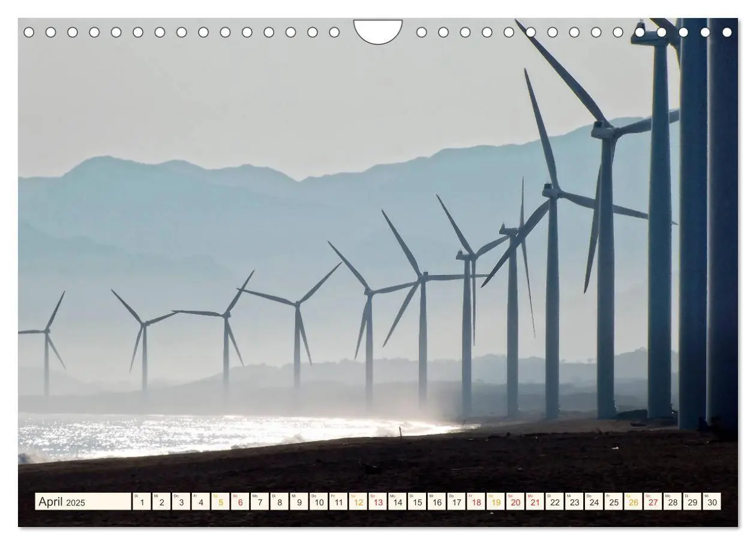This screenshot has width=756, height=545.
Task: Select Saturday date 12
Action: pos(358,502)
